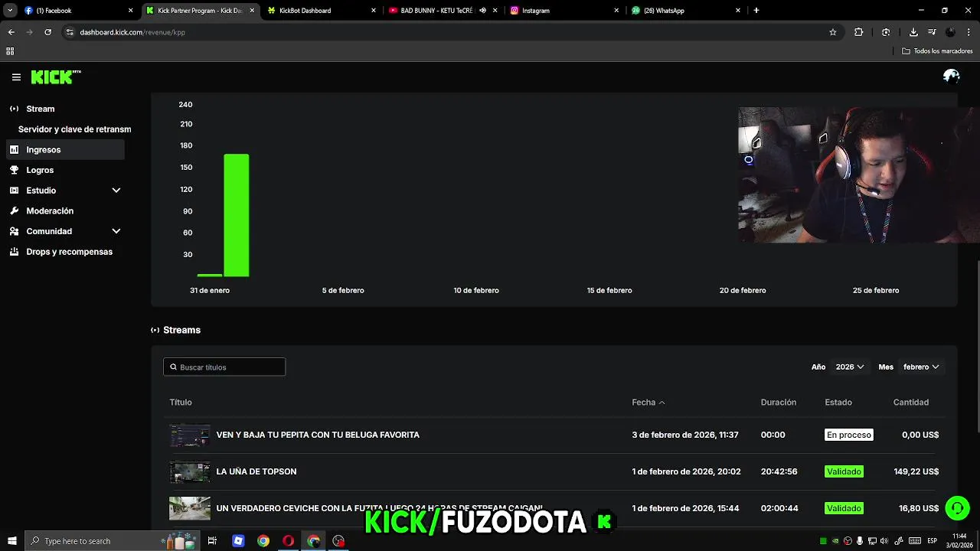Go back in browser history

click(11, 32)
